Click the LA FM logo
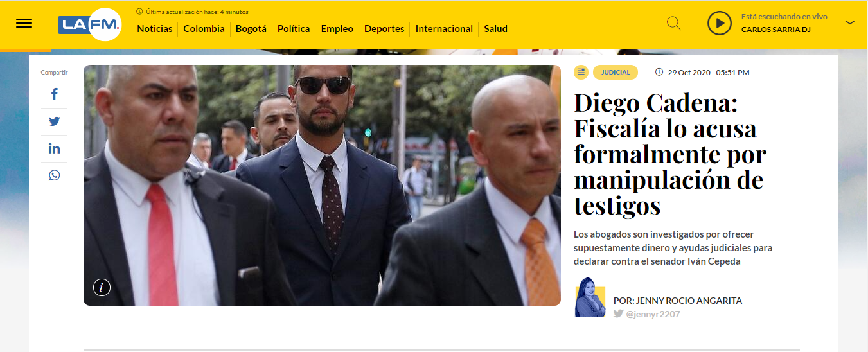The height and width of the screenshot is (352, 868). coord(89,24)
